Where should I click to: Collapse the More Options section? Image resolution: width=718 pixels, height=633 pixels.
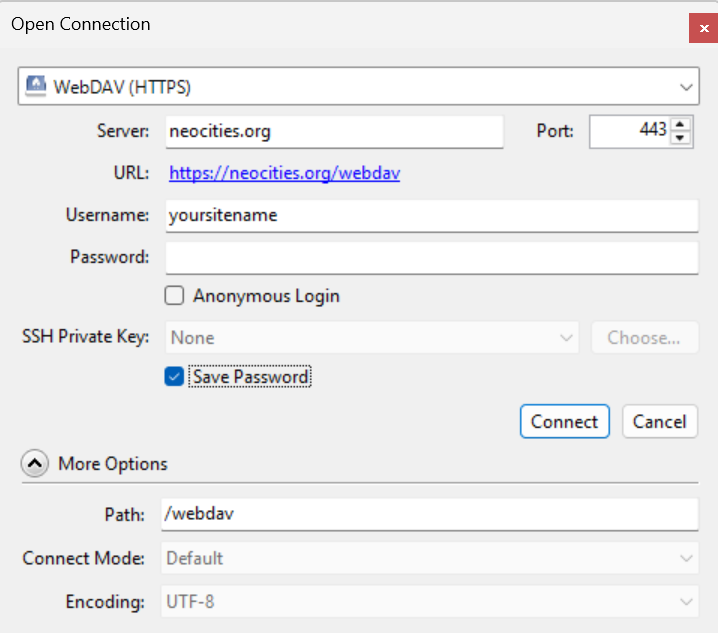pyautogui.click(x=35, y=464)
